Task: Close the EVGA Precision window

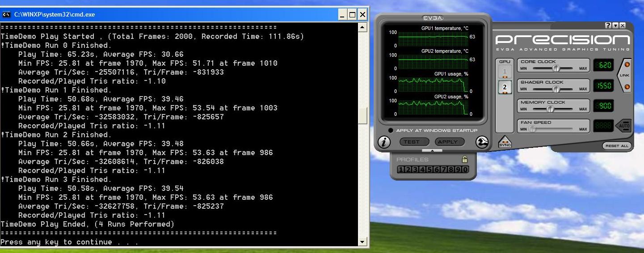Action: [623, 25]
